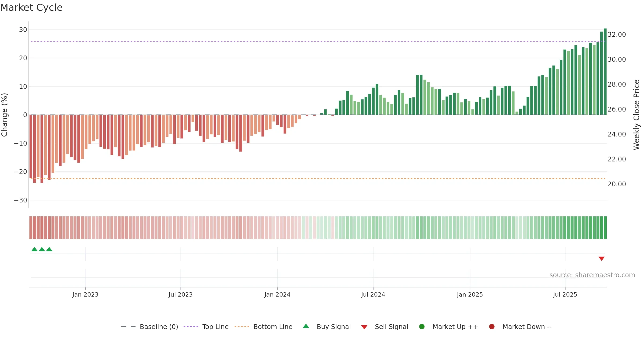Click the source: sharemaestro.com text
644x362 pixels.
(x=592, y=275)
